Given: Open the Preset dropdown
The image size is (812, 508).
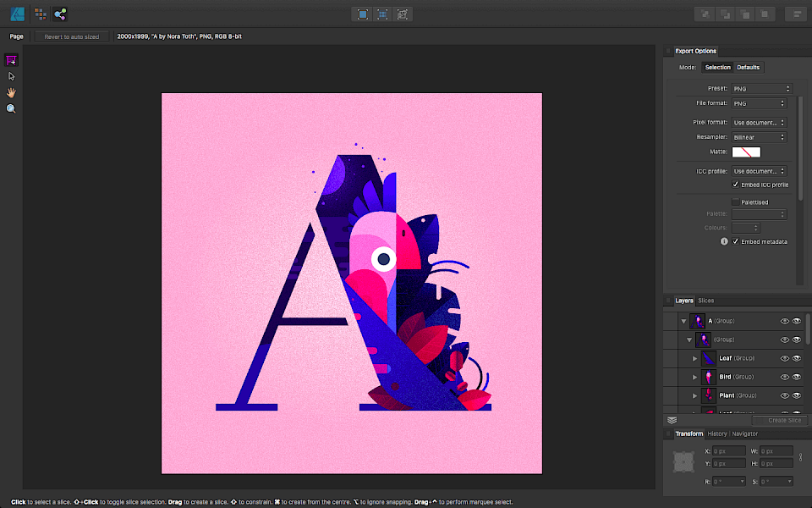Looking at the screenshot, I should (x=762, y=89).
